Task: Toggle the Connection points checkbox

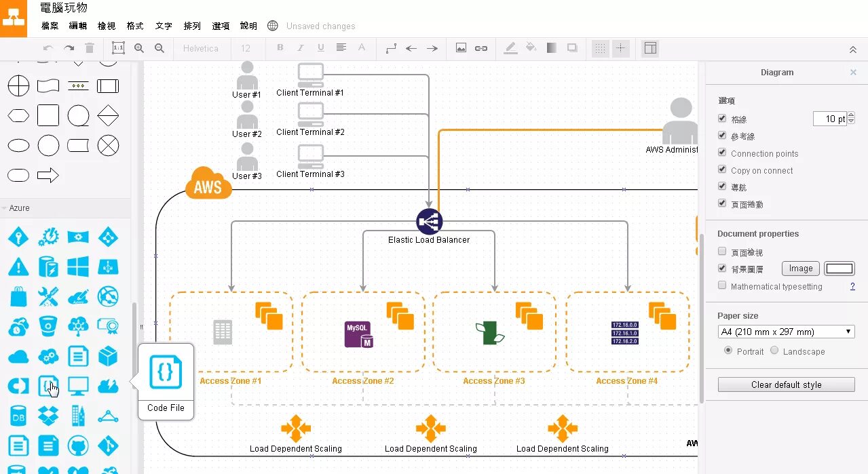Action: [x=722, y=153]
